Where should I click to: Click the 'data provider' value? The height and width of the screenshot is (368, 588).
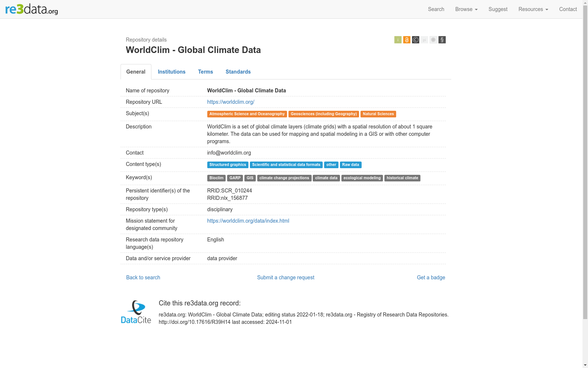(x=222, y=258)
